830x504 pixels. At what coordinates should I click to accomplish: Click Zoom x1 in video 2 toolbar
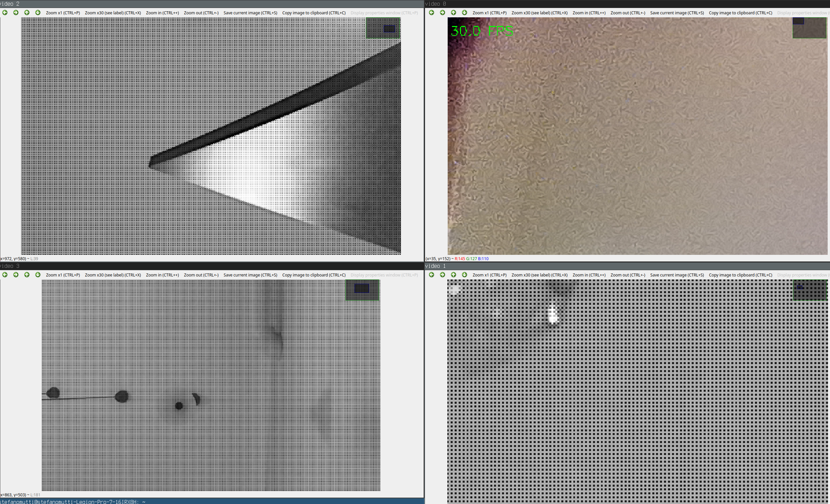[63, 13]
